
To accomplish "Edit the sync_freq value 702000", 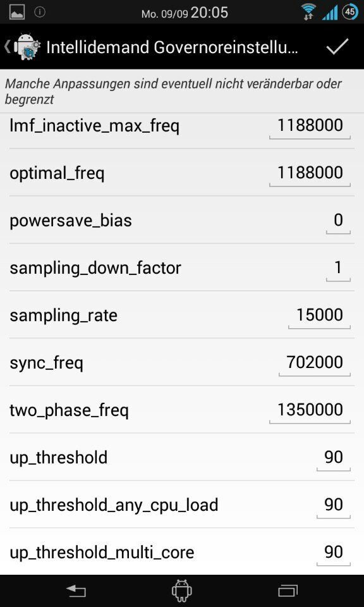I will pyautogui.click(x=315, y=363).
